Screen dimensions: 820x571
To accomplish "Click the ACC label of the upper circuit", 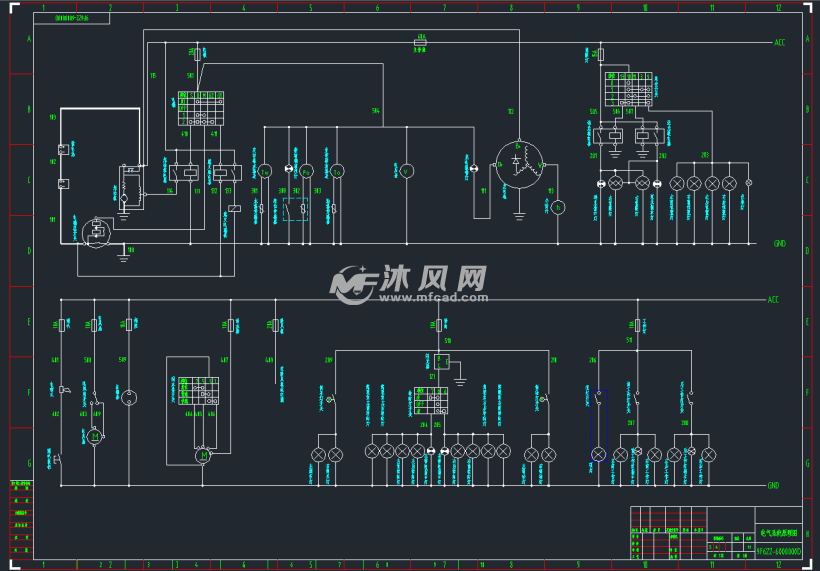I will (779, 42).
